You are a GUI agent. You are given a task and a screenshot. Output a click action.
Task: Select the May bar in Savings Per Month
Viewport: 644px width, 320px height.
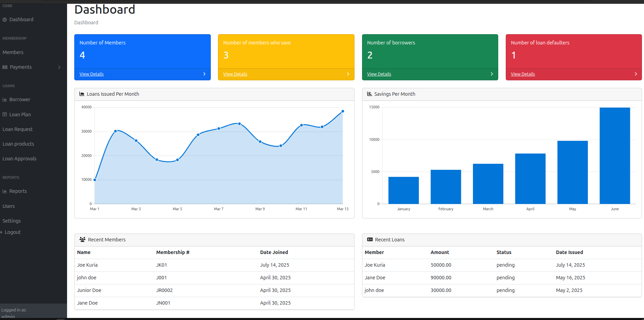pyautogui.click(x=572, y=172)
